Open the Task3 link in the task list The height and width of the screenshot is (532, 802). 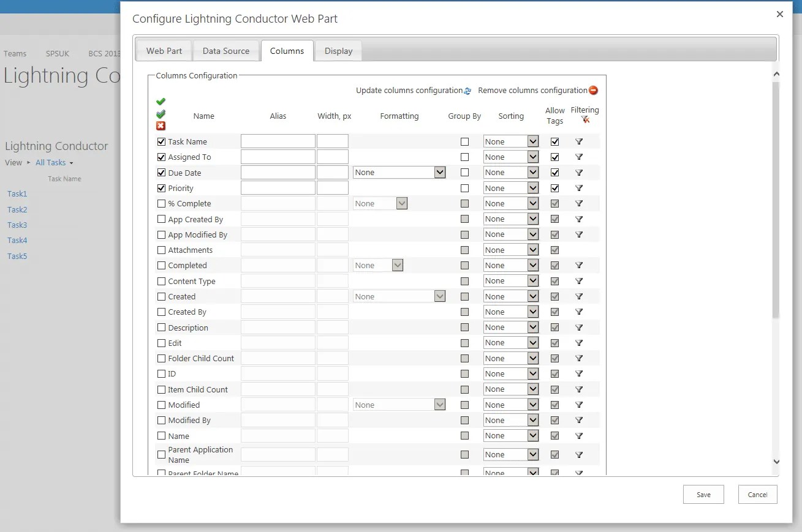17,225
